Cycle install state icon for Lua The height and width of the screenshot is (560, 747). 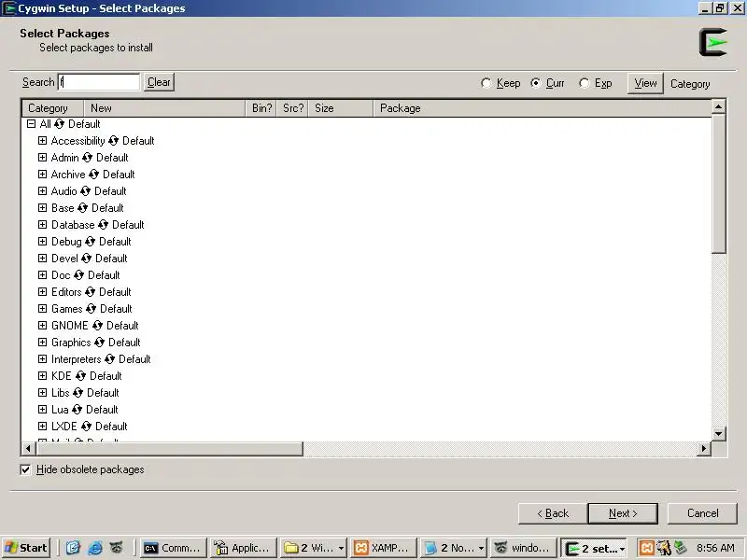[77, 410]
